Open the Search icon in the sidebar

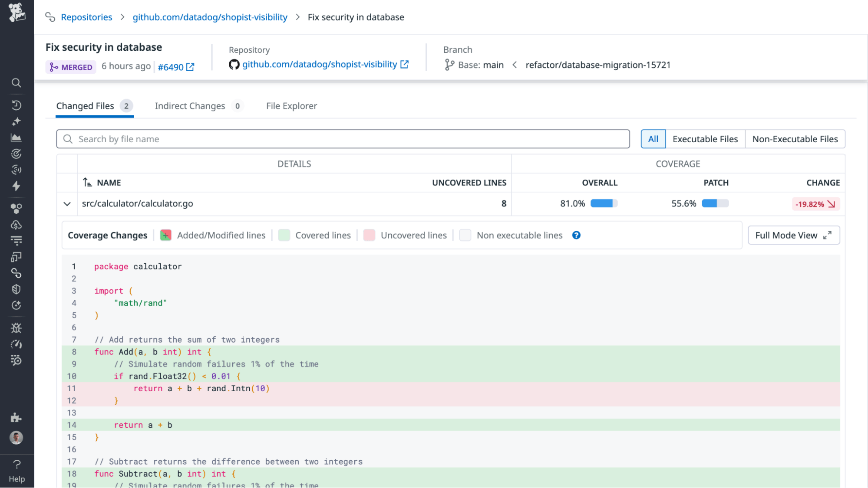[17, 83]
